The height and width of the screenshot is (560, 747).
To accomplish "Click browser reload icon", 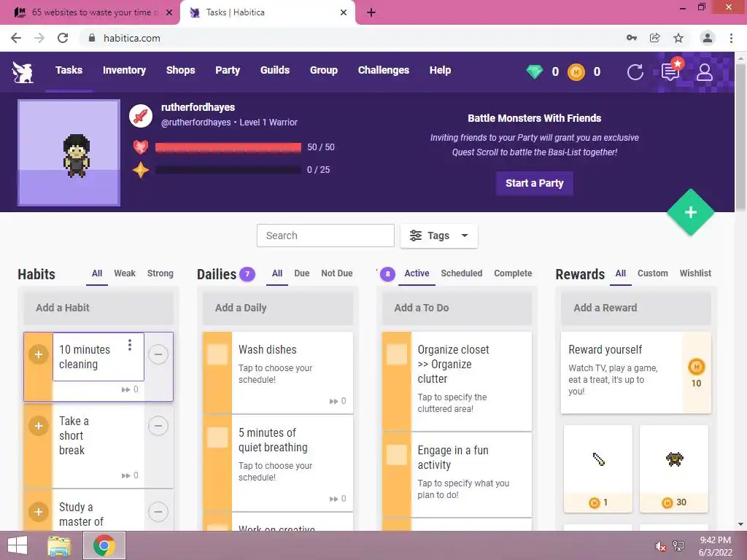I will (63, 38).
